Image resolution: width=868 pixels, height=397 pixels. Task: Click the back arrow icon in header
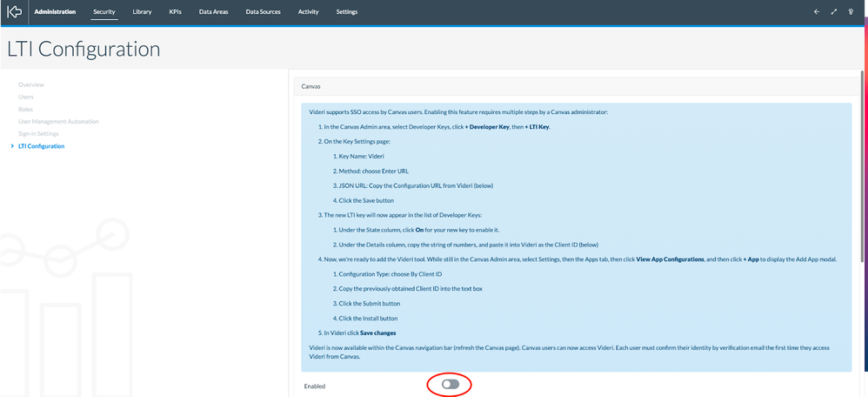[817, 11]
